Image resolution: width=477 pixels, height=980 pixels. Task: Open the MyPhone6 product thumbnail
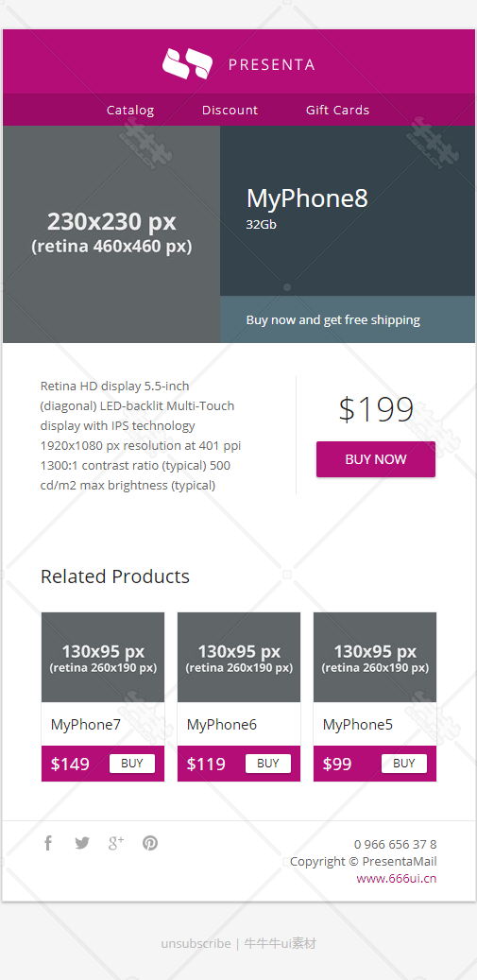pyautogui.click(x=239, y=658)
